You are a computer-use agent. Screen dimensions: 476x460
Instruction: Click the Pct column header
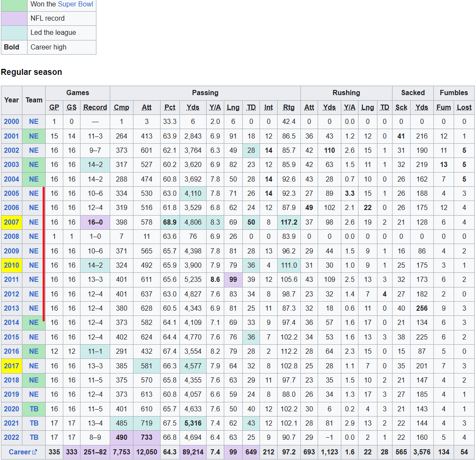coord(170,108)
